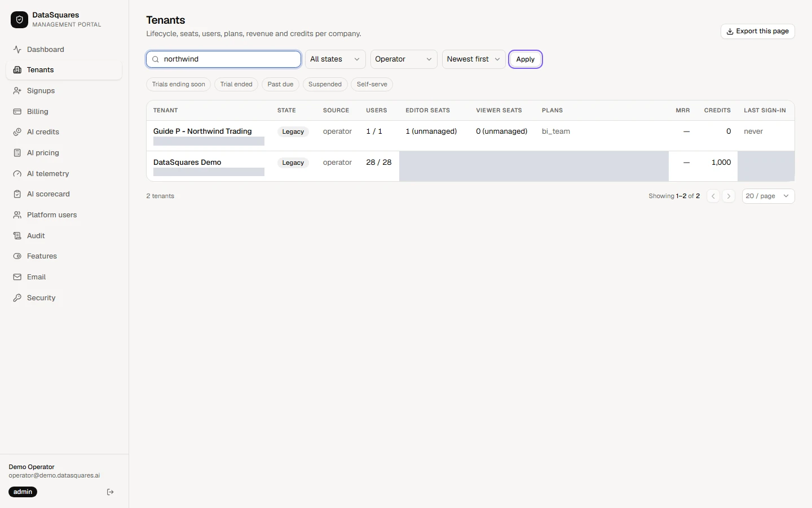Open the 20 / page size dropdown
The width and height of the screenshot is (812, 508).
tap(768, 196)
